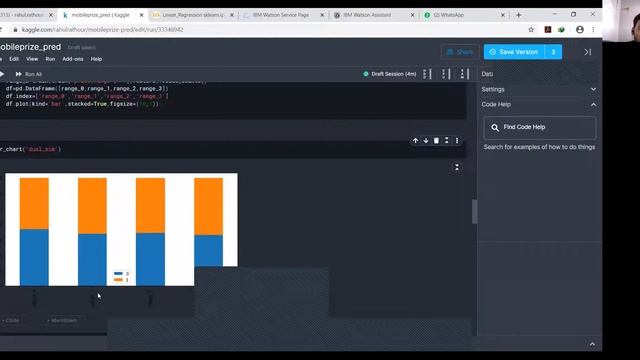This screenshot has width=640, height=360.
Task: Collapse the right sidebar panel
Action: (587, 52)
